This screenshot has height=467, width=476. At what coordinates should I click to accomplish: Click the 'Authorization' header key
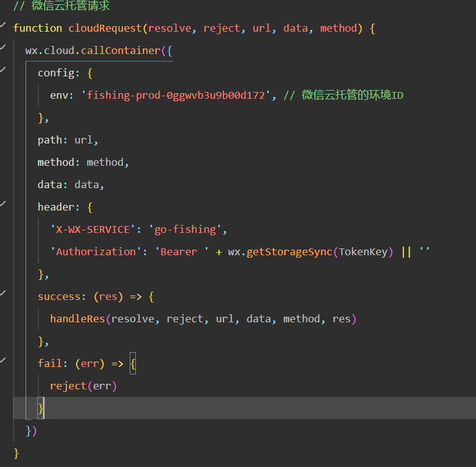(x=96, y=252)
